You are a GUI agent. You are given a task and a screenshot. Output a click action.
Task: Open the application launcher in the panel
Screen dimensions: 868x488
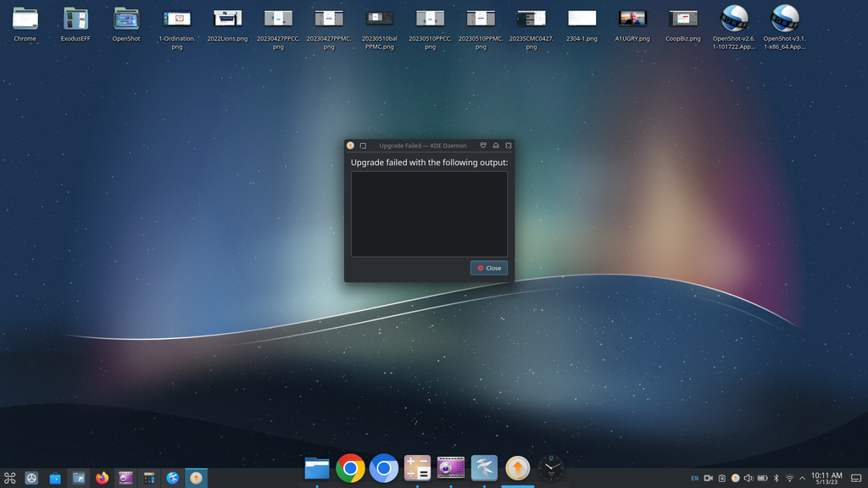10,479
